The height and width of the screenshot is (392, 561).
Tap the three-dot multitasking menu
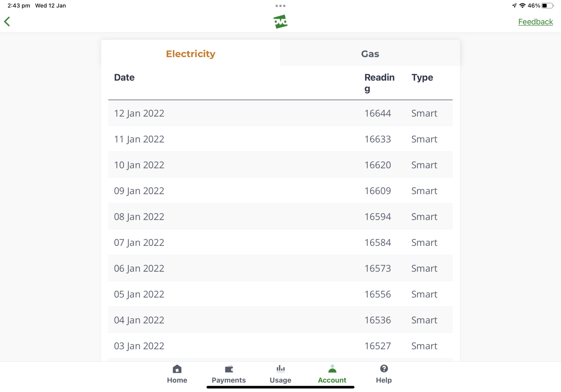(x=280, y=6)
